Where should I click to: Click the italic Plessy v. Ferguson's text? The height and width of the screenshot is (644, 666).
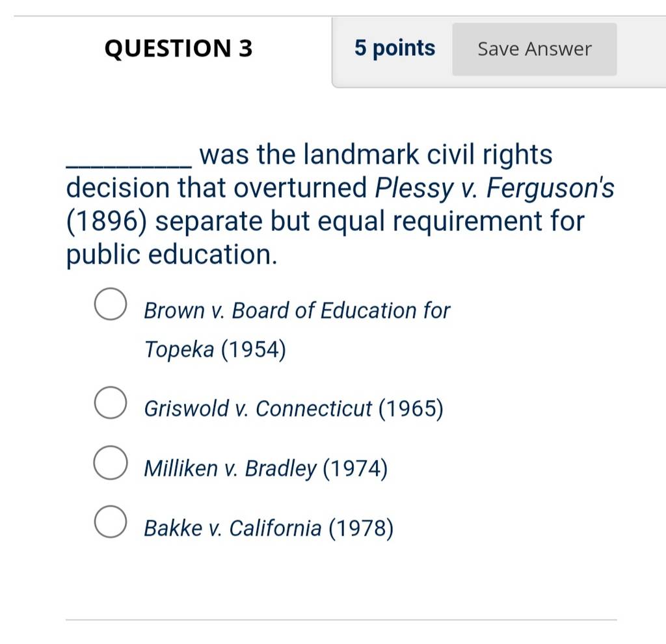pos(494,188)
